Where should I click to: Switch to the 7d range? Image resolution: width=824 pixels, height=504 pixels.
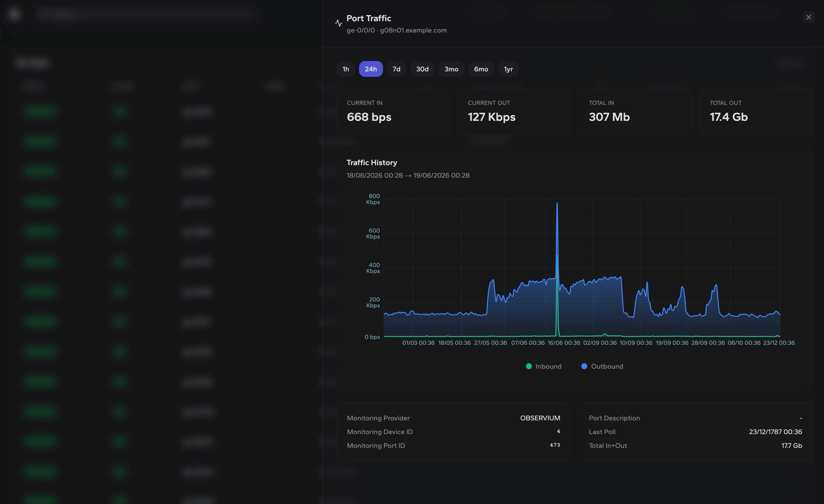(396, 69)
